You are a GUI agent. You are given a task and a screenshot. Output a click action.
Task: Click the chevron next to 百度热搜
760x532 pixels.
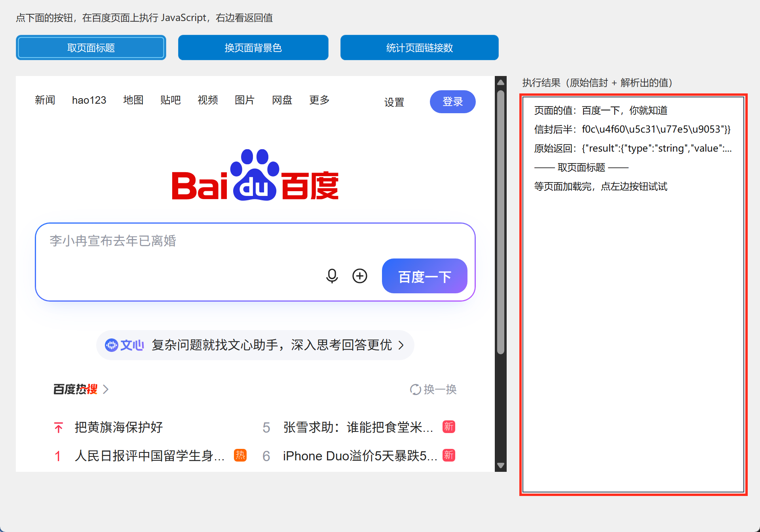click(106, 389)
